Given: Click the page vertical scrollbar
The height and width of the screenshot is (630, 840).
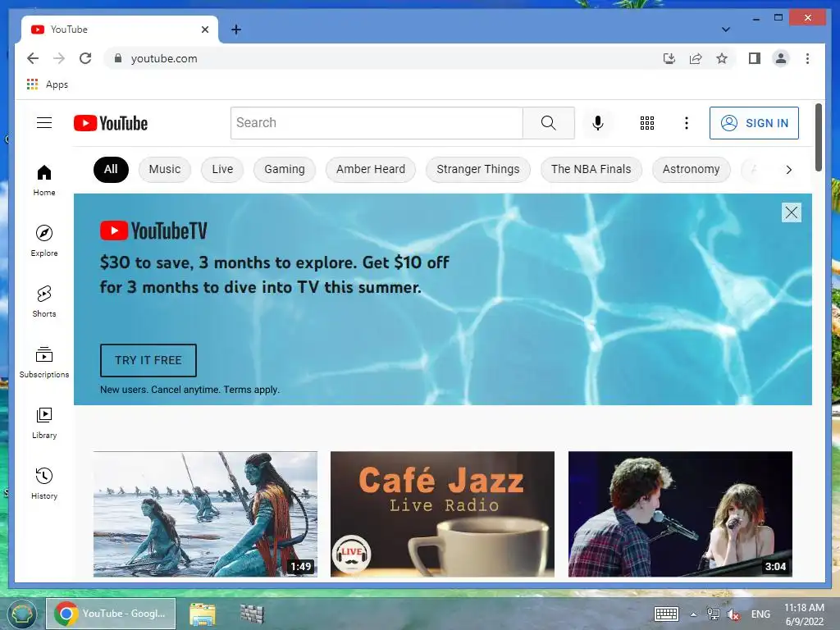Looking at the screenshot, I should point(818,138).
